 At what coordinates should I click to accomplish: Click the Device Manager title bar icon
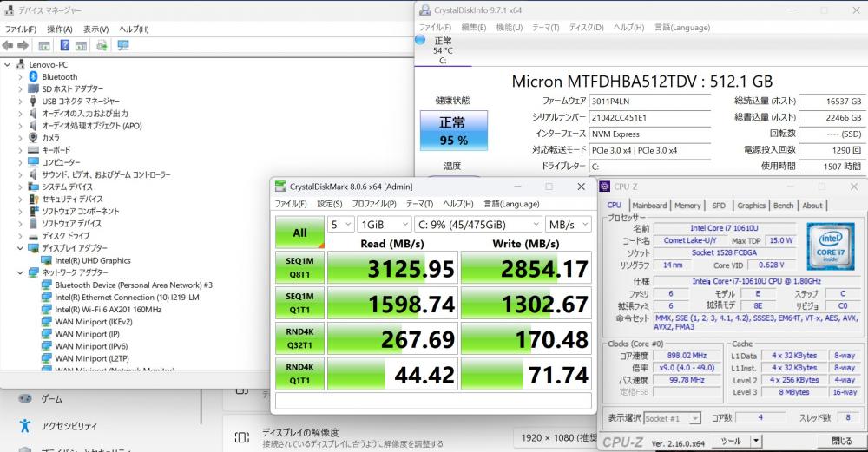9,10
